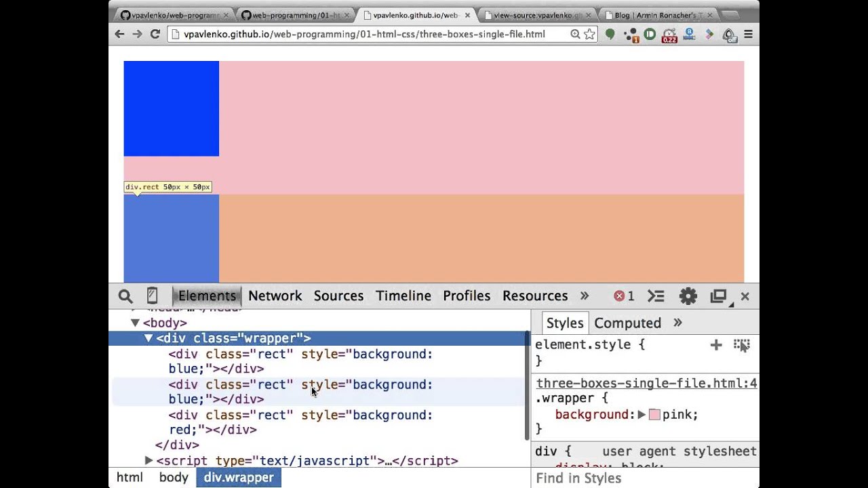Viewport: 868px width, 488px height.
Task: Show more DevTools panels chevron
Action: click(x=585, y=296)
